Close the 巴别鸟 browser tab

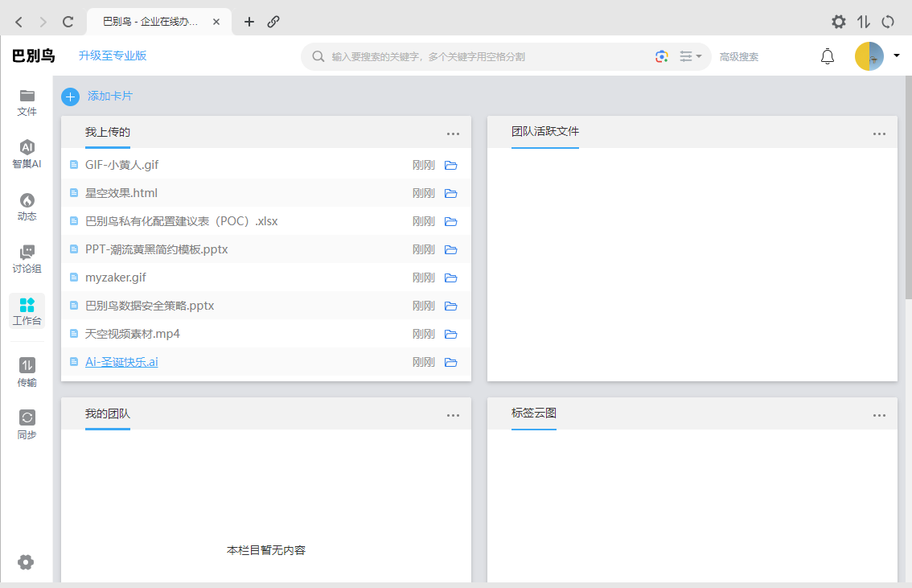pos(216,22)
